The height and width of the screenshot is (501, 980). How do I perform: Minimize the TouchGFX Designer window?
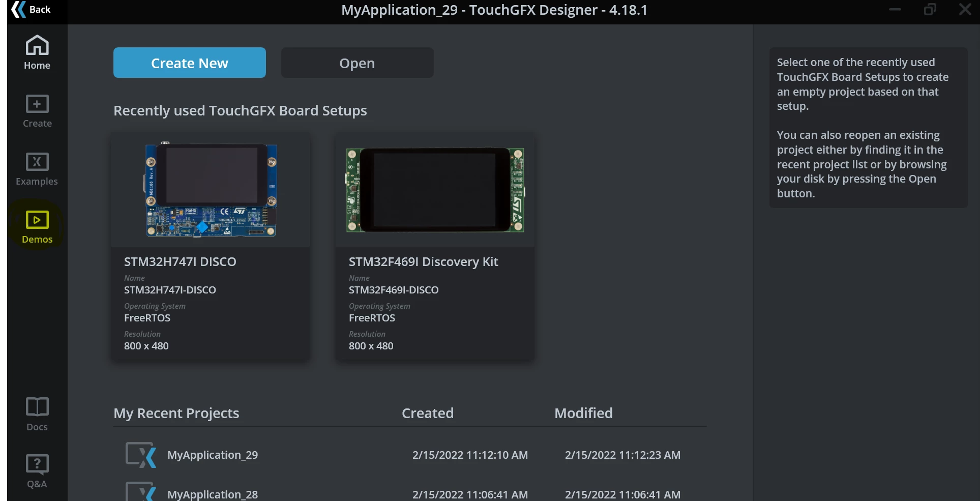(895, 10)
